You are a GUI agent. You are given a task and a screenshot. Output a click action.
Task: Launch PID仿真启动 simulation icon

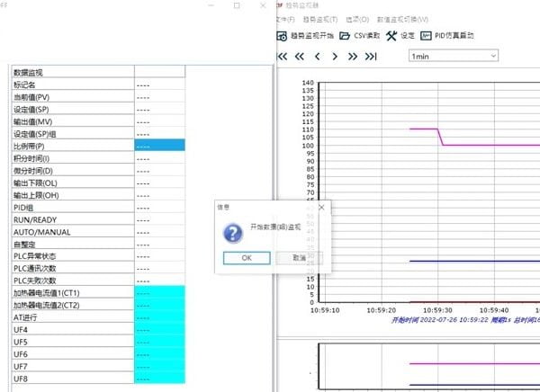pyautogui.click(x=426, y=36)
